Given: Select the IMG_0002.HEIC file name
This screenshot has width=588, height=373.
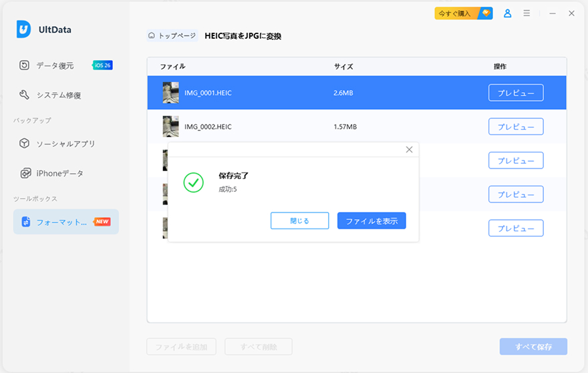Looking at the screenshot, I should click(208, 127).
